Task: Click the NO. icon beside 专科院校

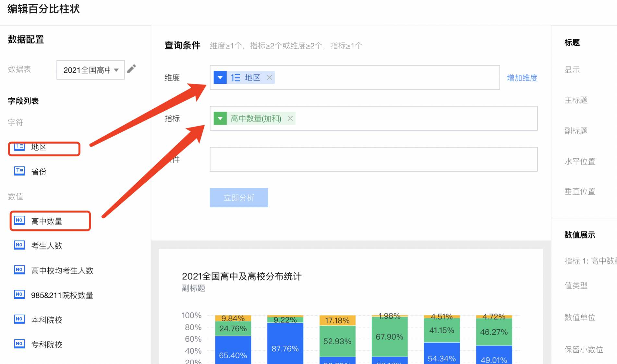Action: pos(19,344)
